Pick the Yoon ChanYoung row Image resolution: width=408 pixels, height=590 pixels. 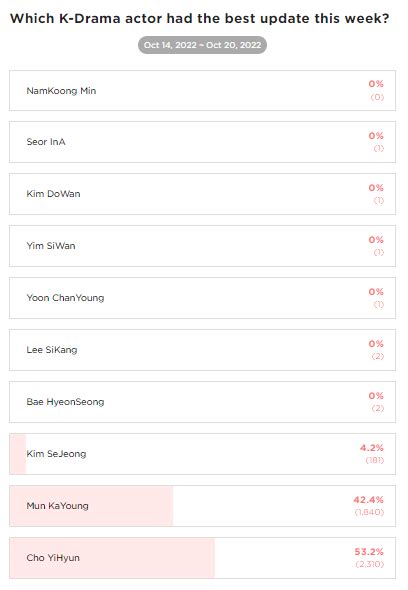point(202,298)
